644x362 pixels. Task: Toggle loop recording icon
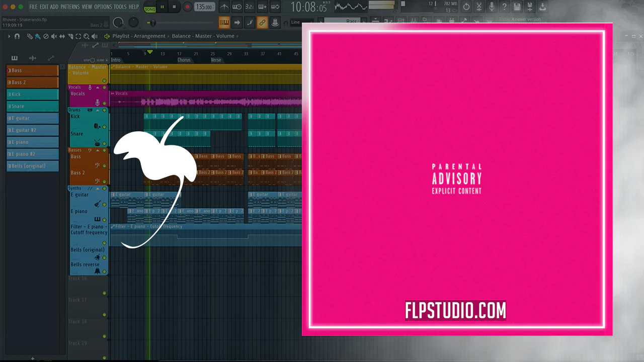click(275, 7)
